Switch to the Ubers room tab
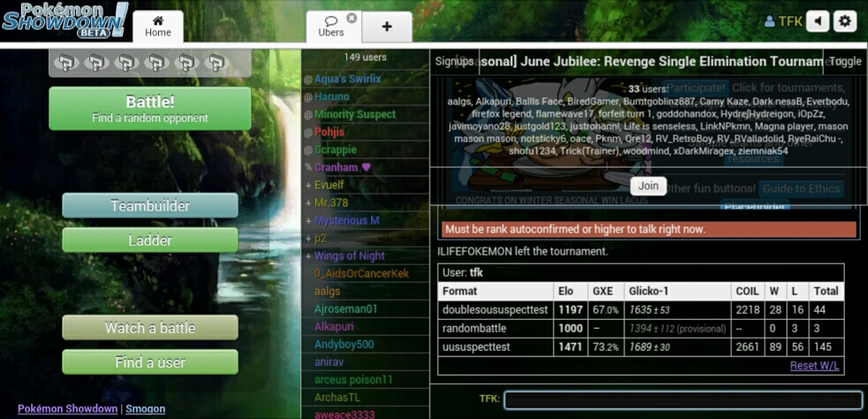Screen dimensions: 868x419 point(331,27)
